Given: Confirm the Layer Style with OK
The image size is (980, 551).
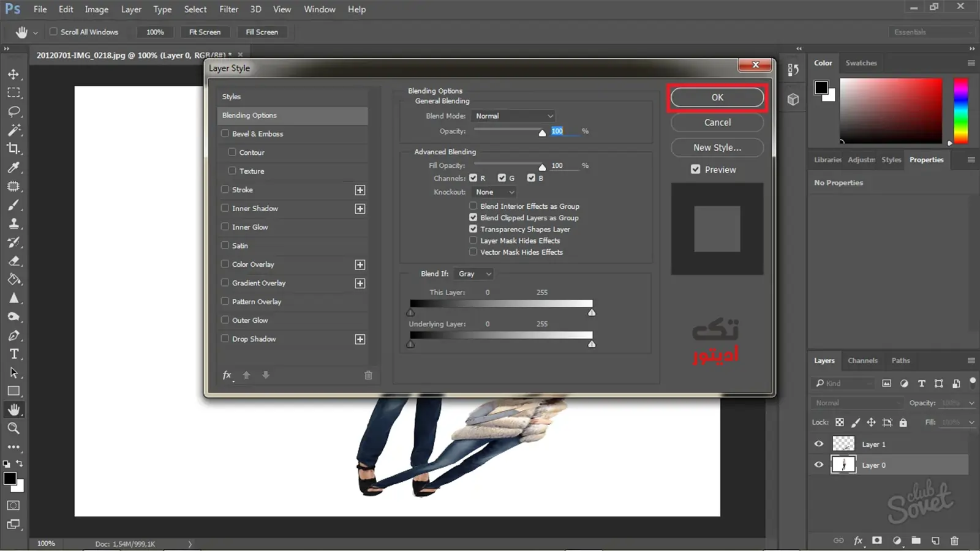Looking at the screenshot, I should [717, 97].
